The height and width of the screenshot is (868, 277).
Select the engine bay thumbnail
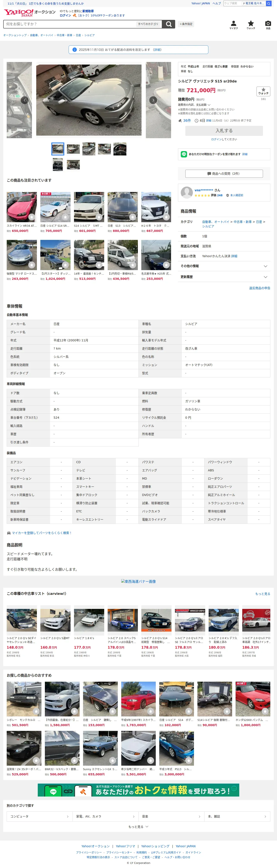[73, 165]
